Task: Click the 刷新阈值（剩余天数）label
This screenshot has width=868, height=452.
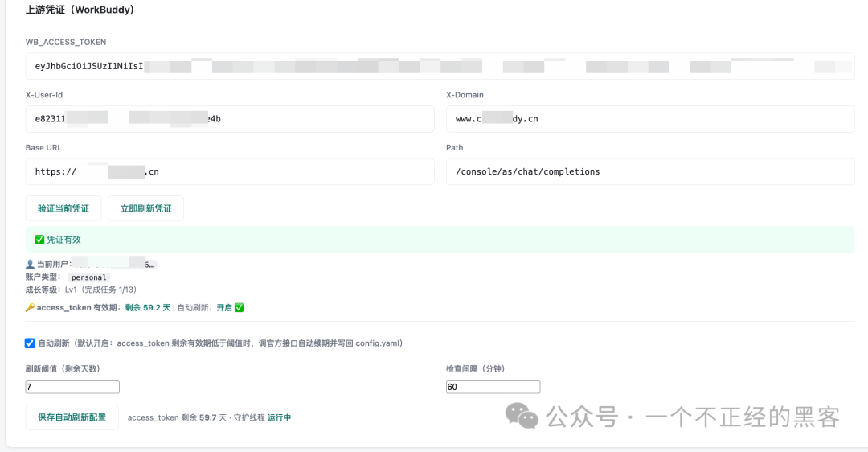Action: click(63, 369)
